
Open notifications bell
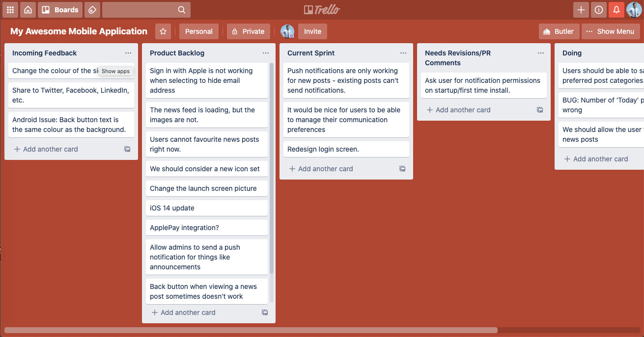click(616, 10)
